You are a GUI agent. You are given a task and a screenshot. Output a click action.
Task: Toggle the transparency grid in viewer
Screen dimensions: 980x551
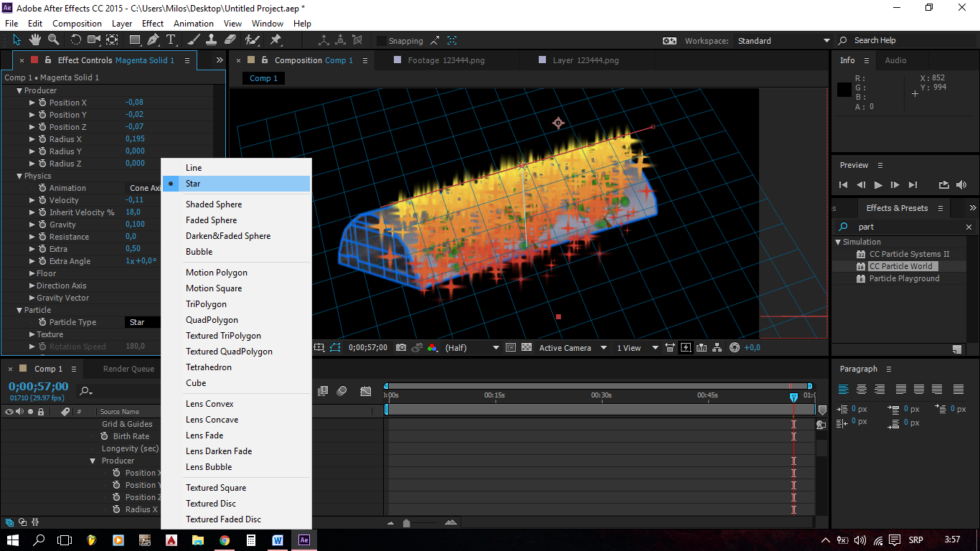click(527, 348)
